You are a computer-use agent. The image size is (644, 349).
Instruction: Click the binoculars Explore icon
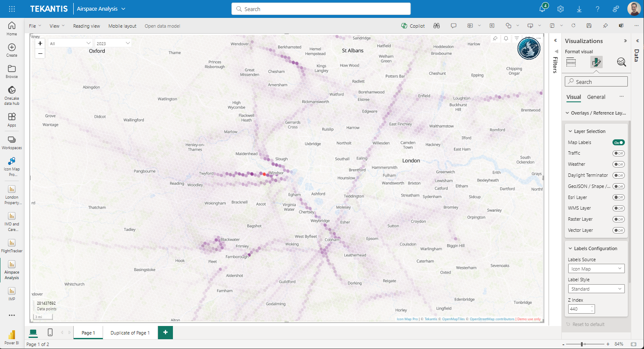click(437, 26)
